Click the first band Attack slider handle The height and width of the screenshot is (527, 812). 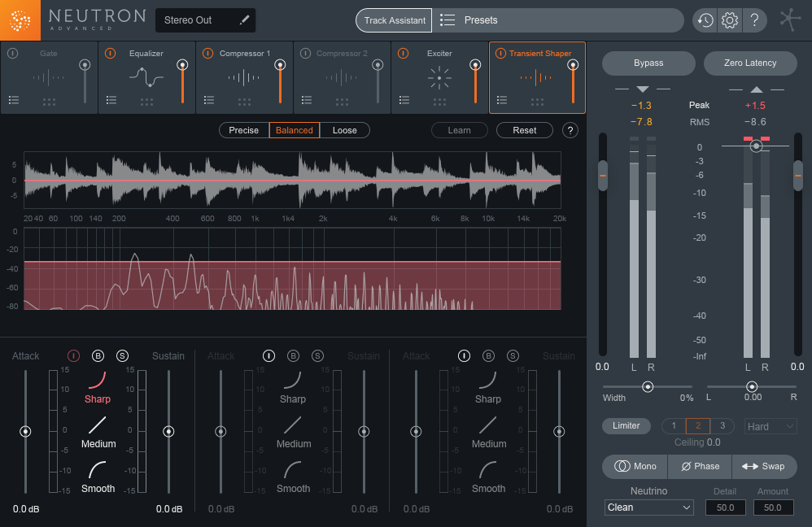(25, 431)
